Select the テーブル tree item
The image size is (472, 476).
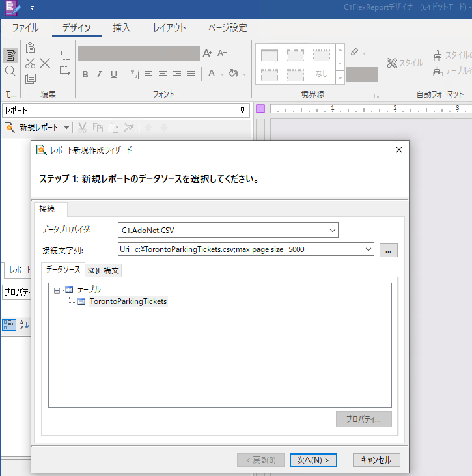(89, 290)
